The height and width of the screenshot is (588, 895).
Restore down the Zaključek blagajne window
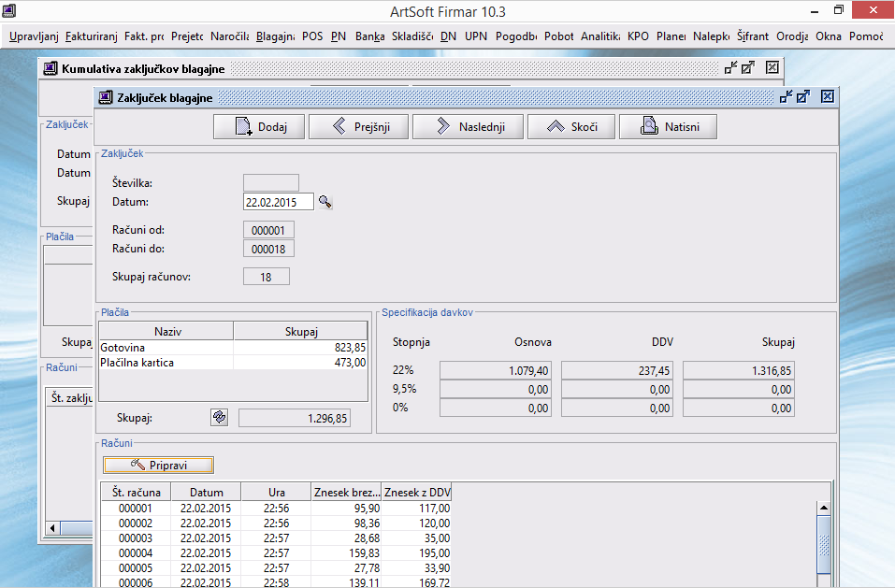786,96
